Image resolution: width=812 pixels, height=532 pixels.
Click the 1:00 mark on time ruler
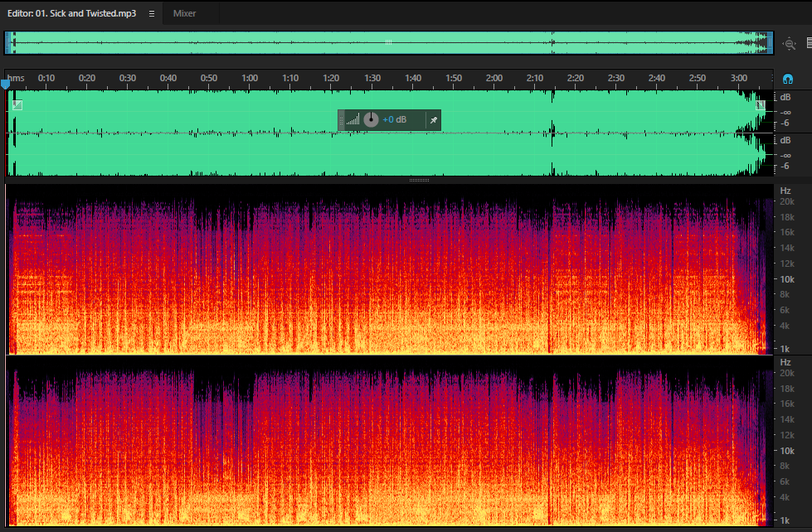(x=250, y=78)
